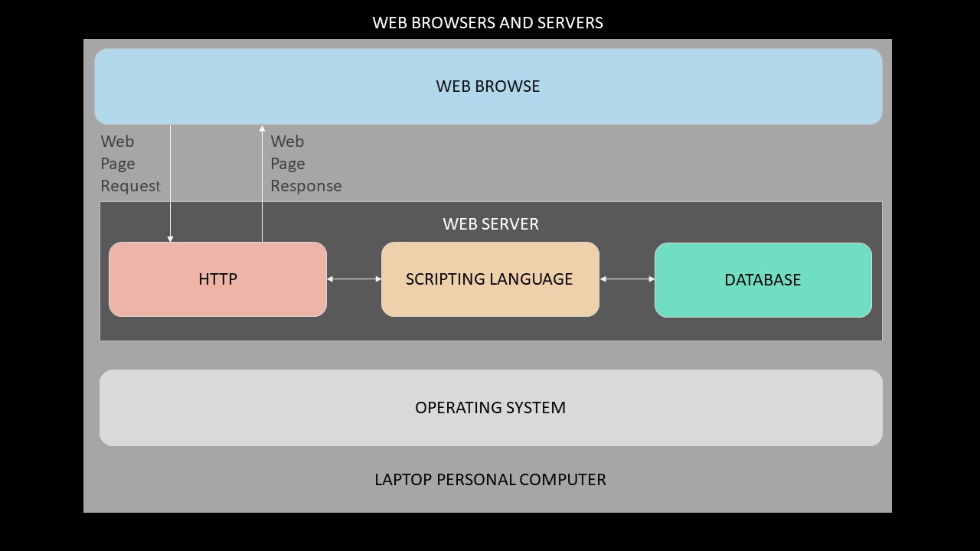Select the arrow between HTTP and SCRIPTING LANGUAGE
The width and height of the screenshot is (980, 551).
pyautogui.click(x=354, y=279)
